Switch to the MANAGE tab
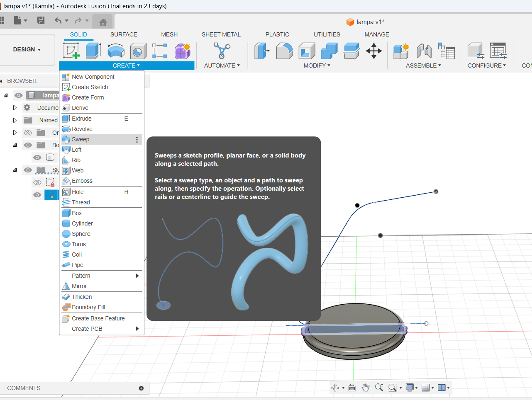 (377, 34)
